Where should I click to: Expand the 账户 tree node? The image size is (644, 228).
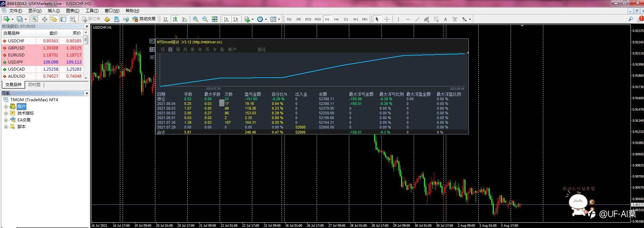[6, 107]
